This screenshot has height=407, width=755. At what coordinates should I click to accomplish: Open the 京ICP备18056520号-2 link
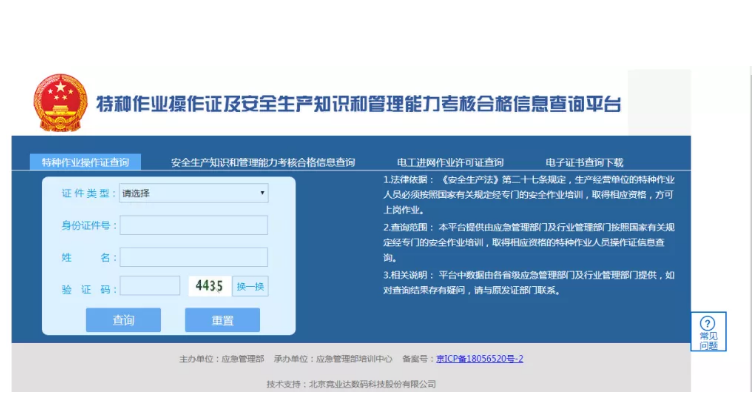pyautogui.click(x=480, y=358)
